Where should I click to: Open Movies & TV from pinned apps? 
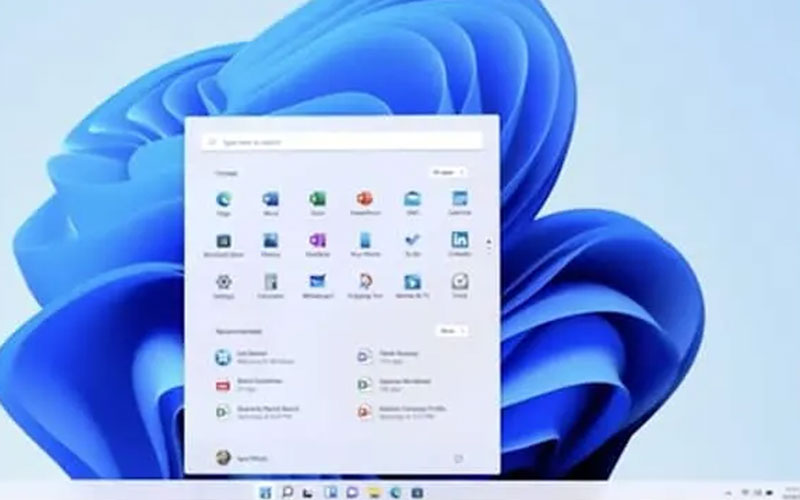pos(412,286)
